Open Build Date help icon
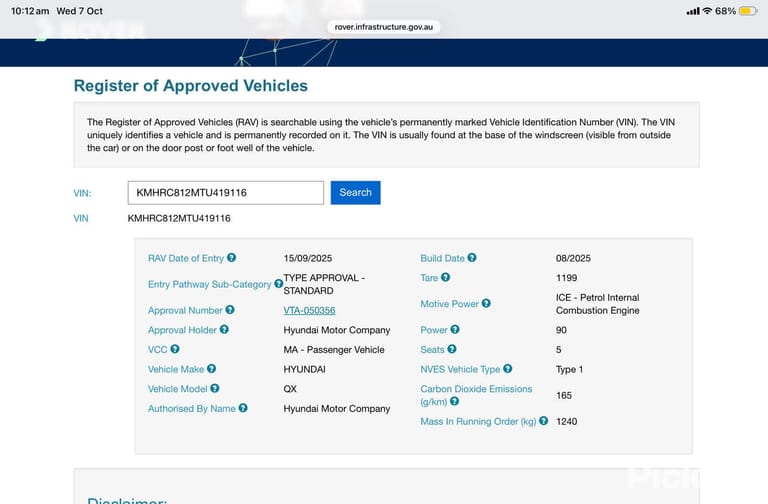 coord(472,258)
